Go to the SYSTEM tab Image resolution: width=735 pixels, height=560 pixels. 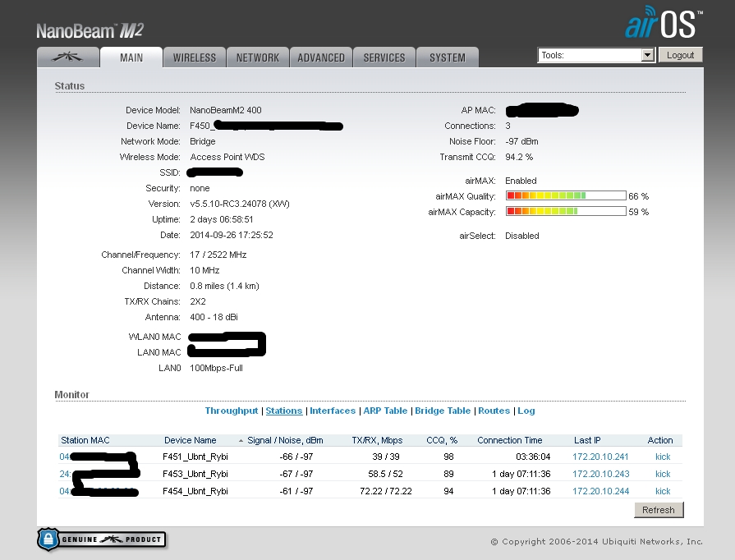click(448, 57)
